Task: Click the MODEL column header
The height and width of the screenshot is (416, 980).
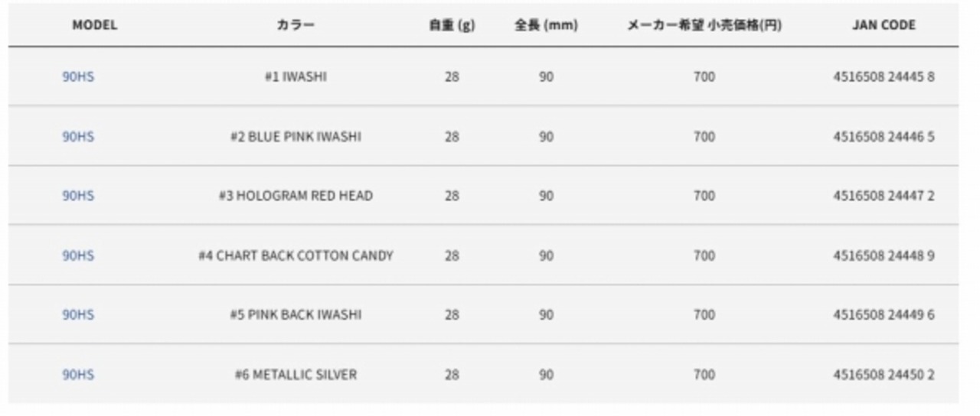Action: 95,25
